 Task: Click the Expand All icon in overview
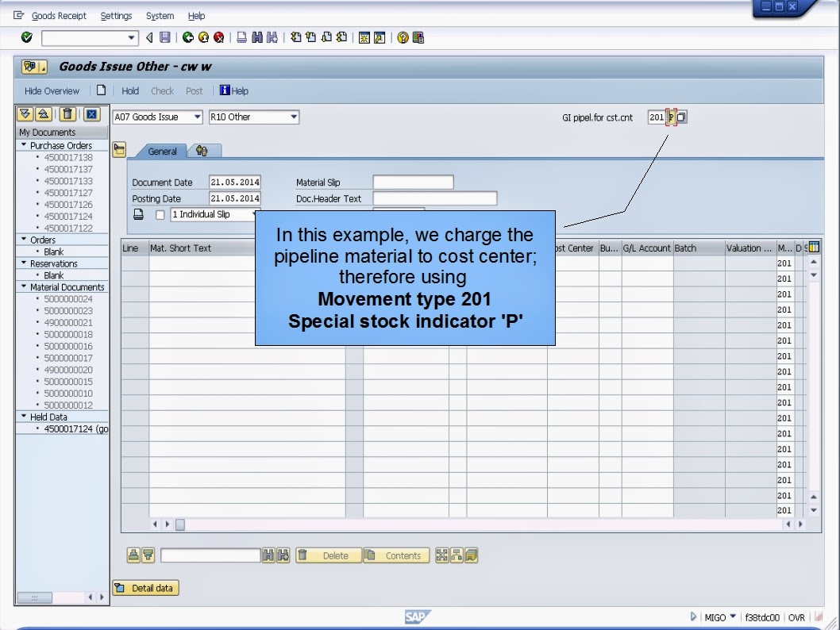pos(25,114)
